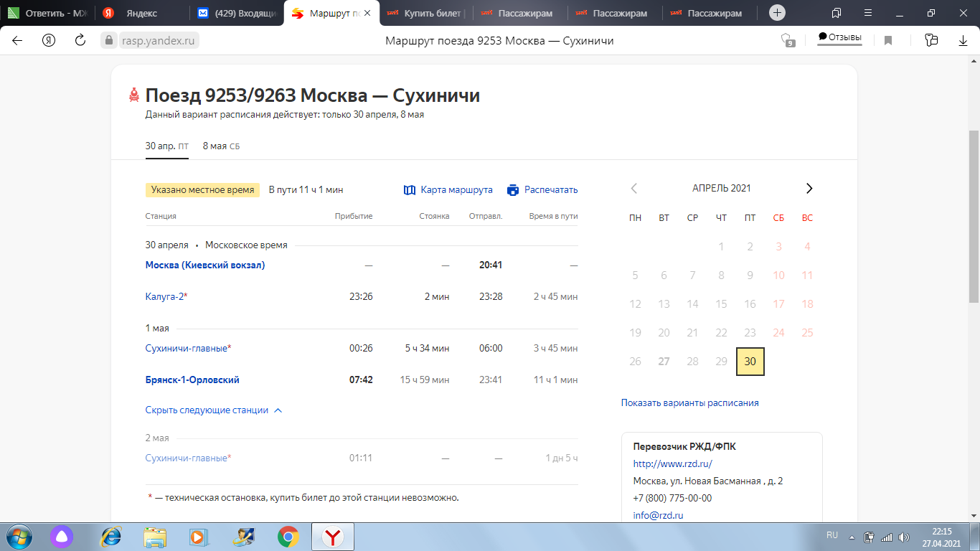Click the map icon for Карта маршрута
Viewport: 980px width, 551px height.
click(410, 190)
